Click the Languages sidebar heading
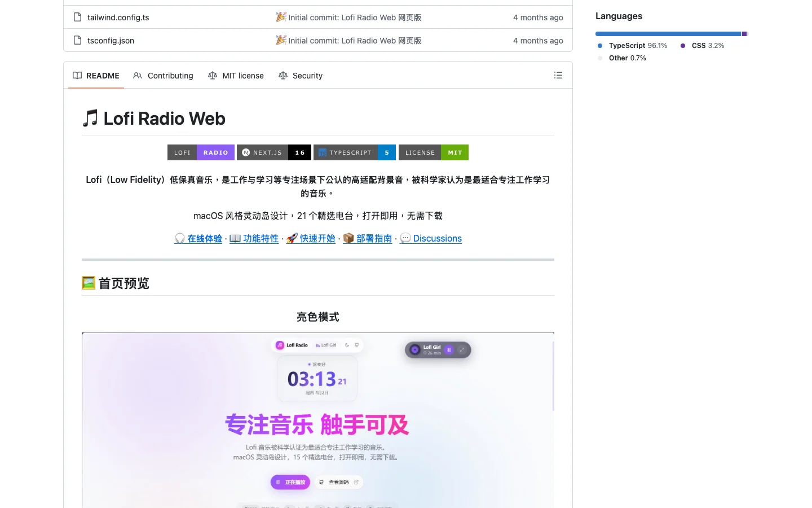This screenshot has height=508, width=812. tap(619, 16)
